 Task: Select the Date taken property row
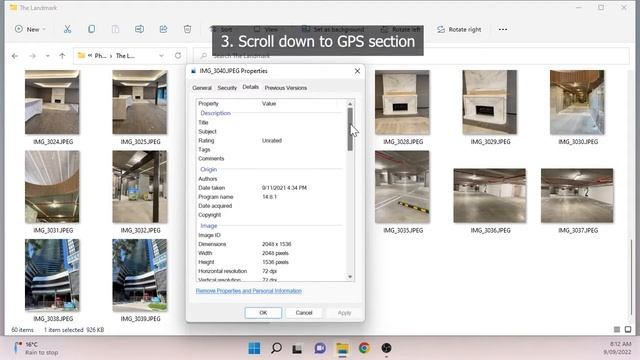coord(271,188)
